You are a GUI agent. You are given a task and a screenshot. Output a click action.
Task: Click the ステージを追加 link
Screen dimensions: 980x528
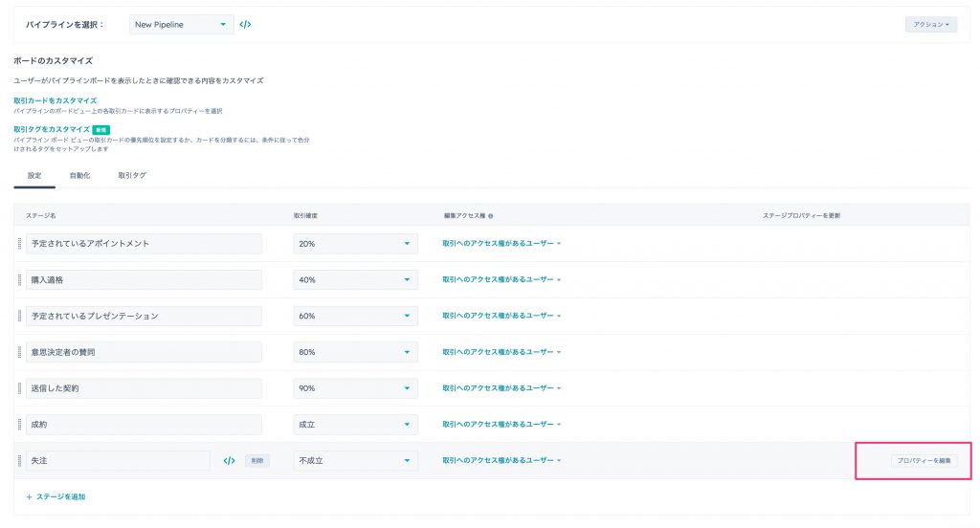[x=60, y=497]
